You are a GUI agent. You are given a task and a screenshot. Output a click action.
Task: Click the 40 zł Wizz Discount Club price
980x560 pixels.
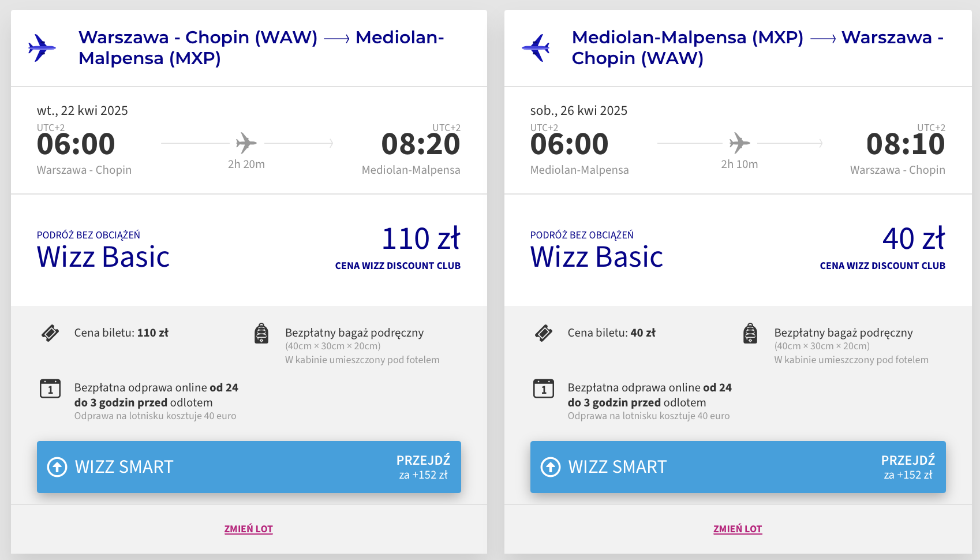point(913,239)
